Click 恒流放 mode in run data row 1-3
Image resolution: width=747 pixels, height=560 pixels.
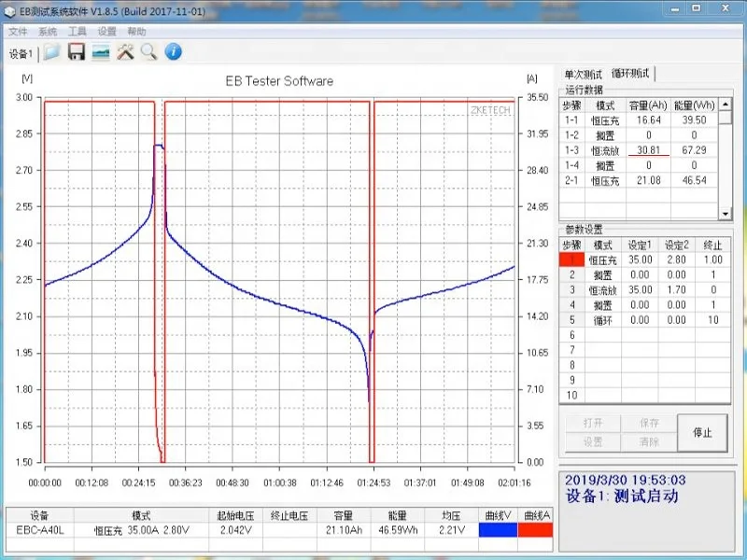pyautogui.click(x=605, y=150)
